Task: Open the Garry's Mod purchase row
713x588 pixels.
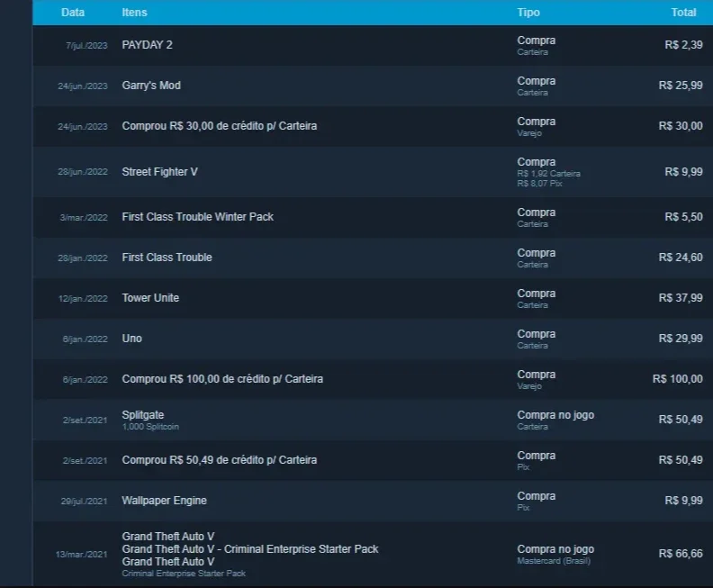Action: click(x=373, y=86)
